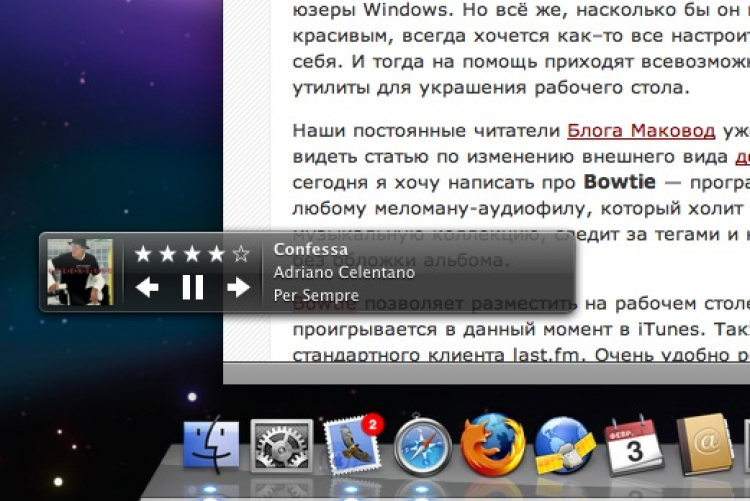Open iCal calendar showing 3
750x501 pixels.
(x=634, y=446)
